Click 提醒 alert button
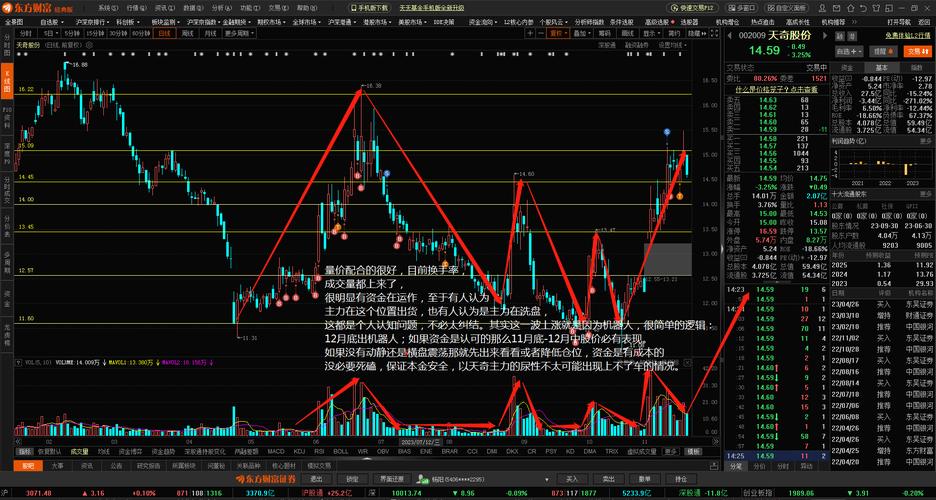 (883, 51)
